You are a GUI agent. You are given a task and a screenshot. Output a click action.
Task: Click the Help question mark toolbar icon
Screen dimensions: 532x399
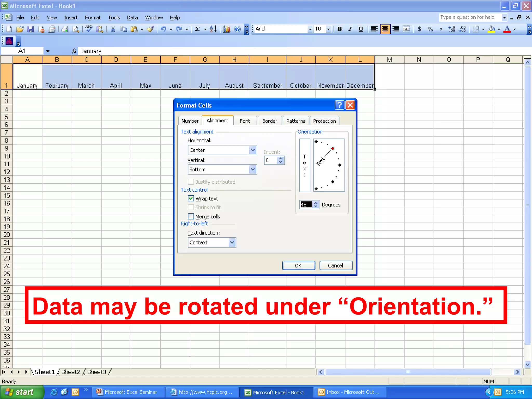(x=237, y=29)
